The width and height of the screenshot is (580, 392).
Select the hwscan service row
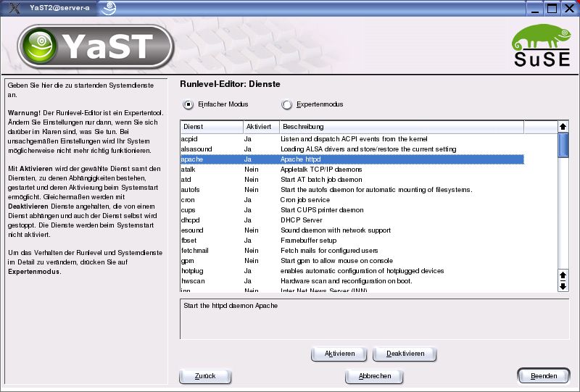[352, 281]
